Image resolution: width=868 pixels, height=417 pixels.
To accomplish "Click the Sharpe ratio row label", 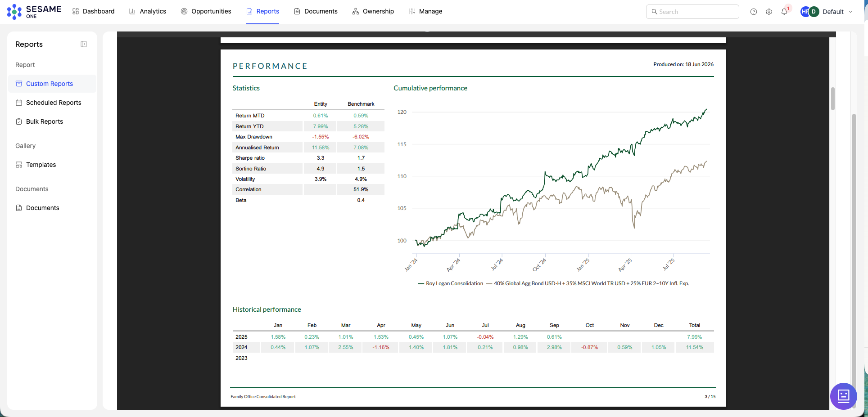I will pyautogui.click(x=250, y=158).
